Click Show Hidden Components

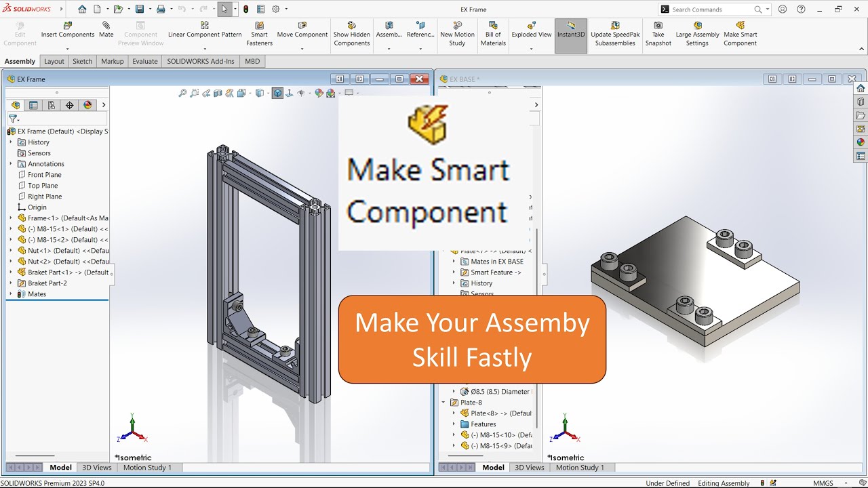pyautogui.click(x=351, y=34)
